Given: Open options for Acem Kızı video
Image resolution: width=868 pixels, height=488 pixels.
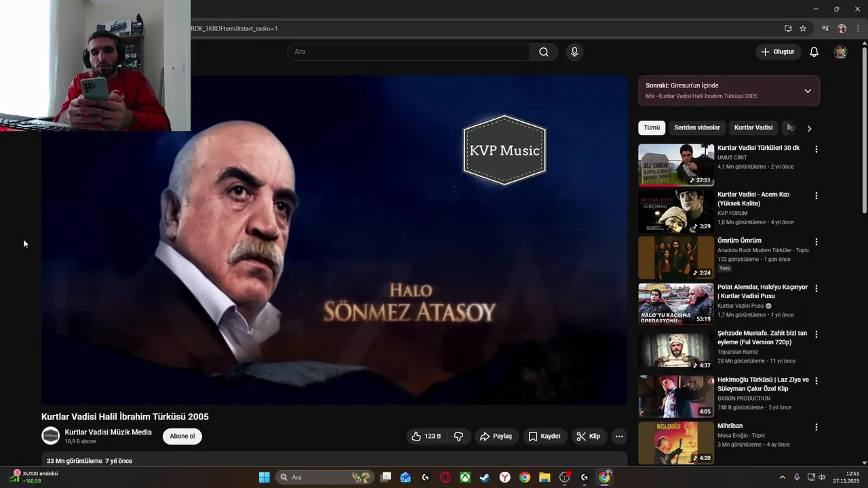Looking at the screenshot, I should click(x=816, y=196).
